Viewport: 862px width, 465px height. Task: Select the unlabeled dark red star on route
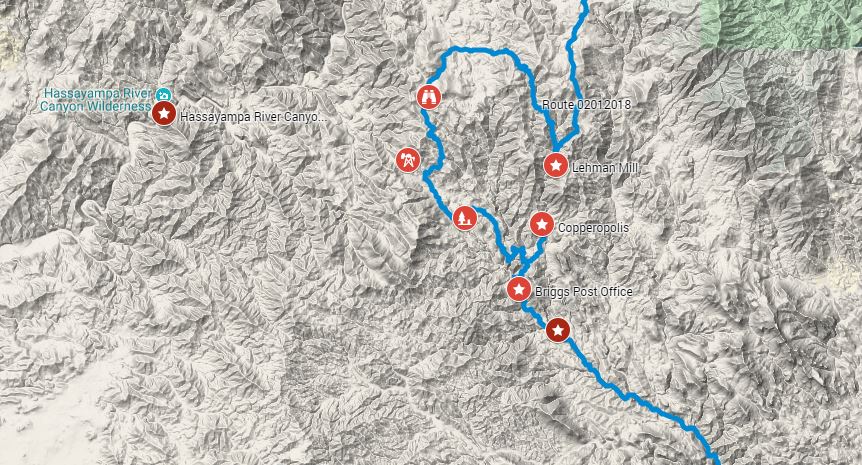tap(558, 330)
